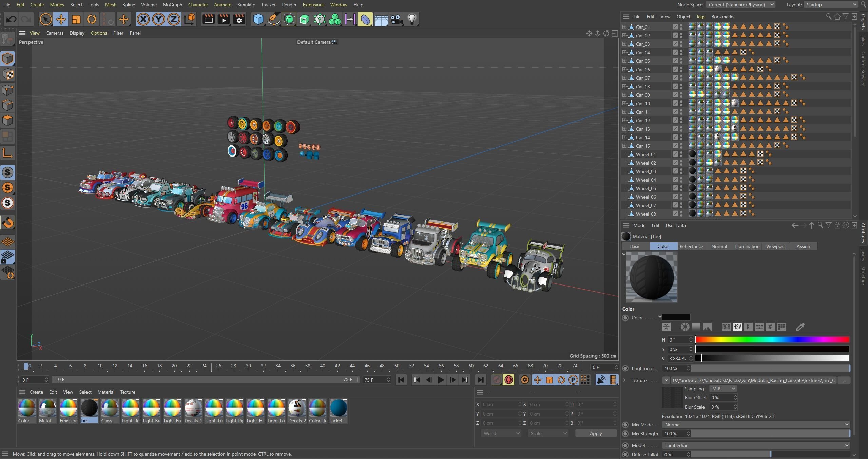Click the hue gradient slider
Screen dimensions: 868x459
coord(772,339)
